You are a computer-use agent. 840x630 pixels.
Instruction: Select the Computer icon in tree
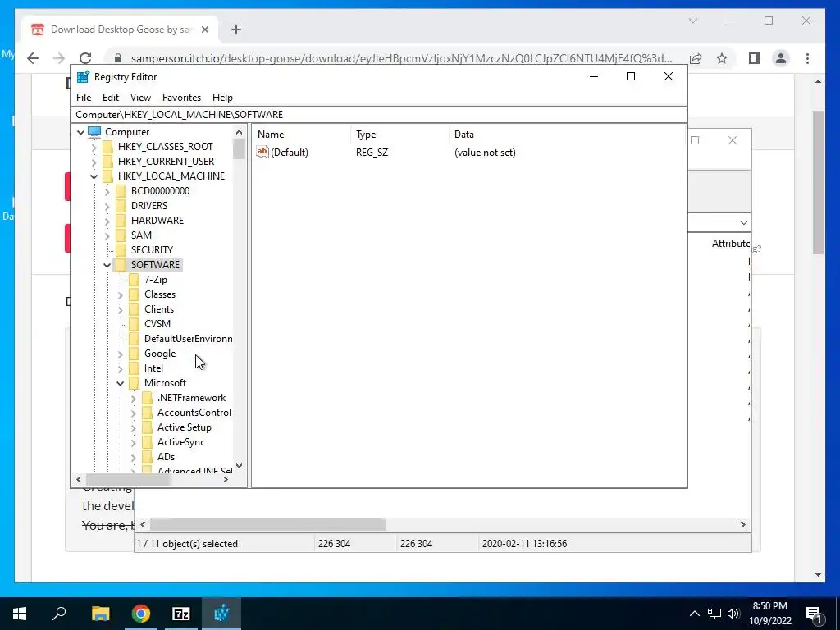coord(94,132)
